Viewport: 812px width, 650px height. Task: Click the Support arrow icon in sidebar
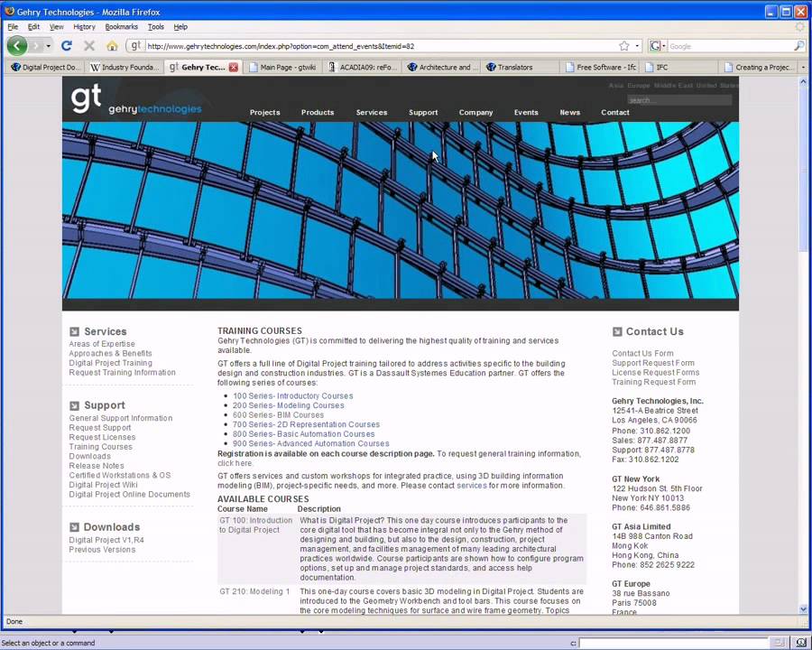tap(74, 405)
